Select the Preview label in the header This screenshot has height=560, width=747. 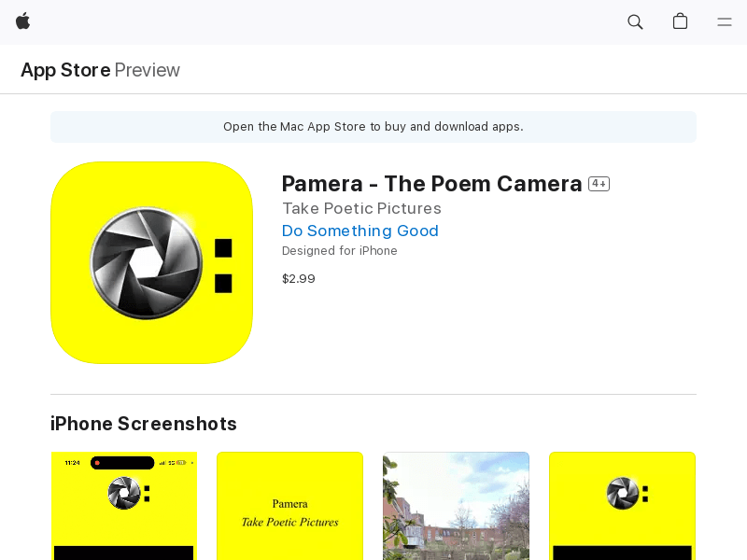(x=148, y=70)
